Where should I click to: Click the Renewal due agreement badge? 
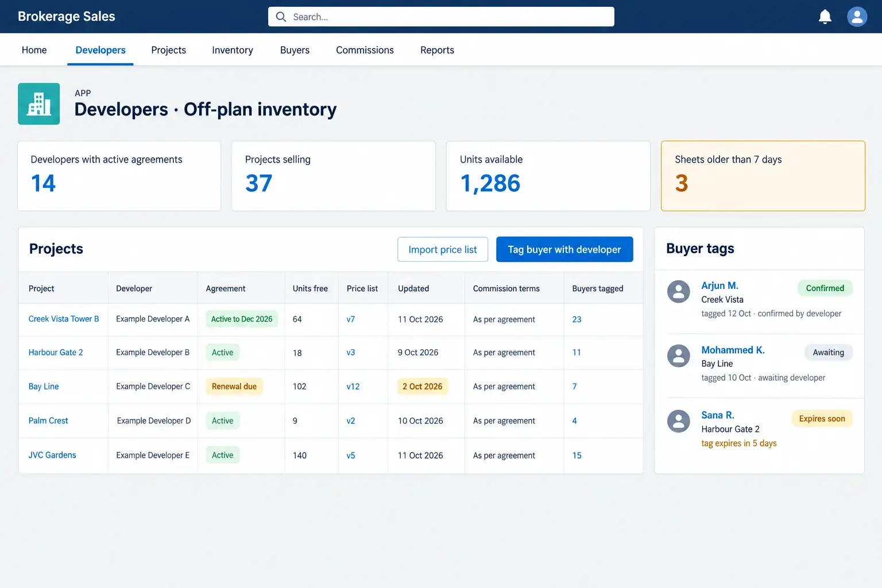[x=234, y=386]
